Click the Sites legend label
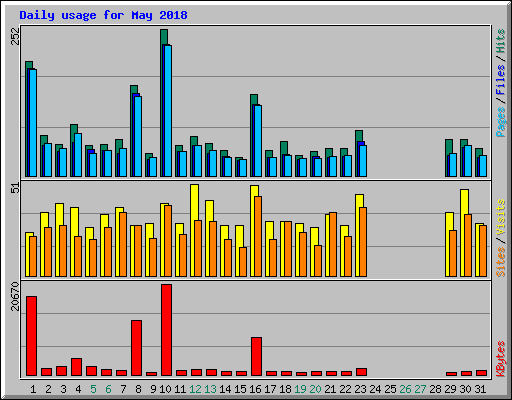 tap(501, 262)
